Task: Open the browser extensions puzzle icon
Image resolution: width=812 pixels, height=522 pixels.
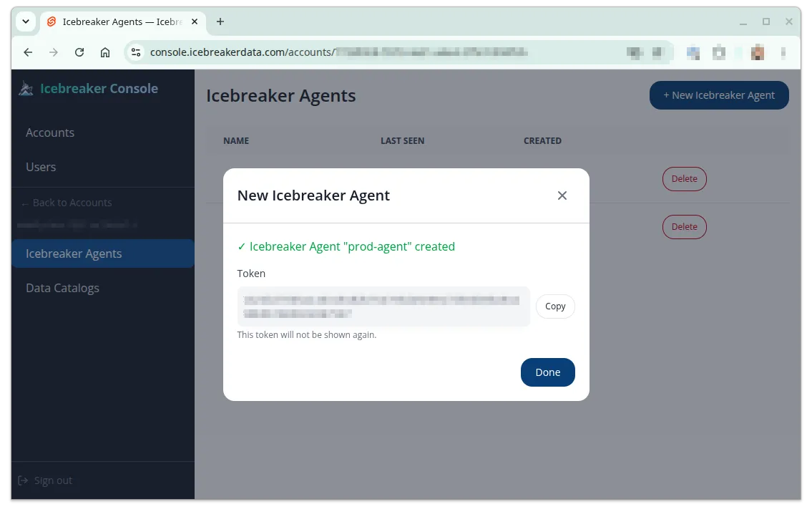Action: click(719, 52)
